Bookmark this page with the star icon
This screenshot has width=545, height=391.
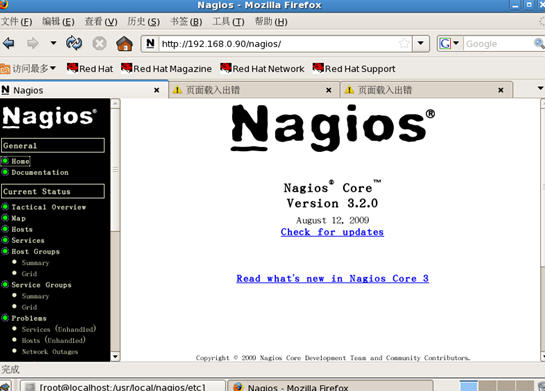point(404,43)
